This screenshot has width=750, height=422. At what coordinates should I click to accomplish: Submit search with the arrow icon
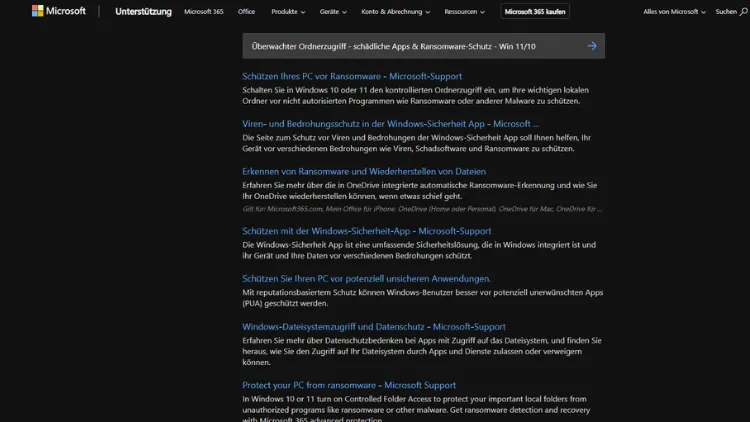coord(592,46)
